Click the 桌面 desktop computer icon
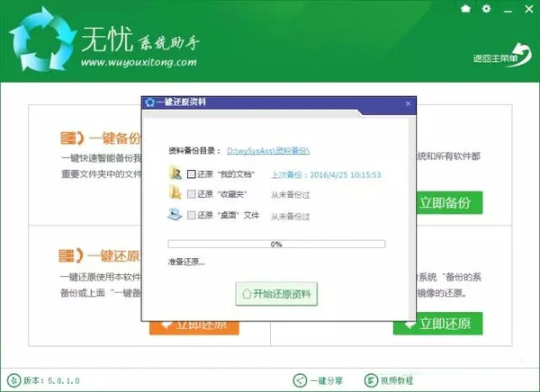 (175, 214)
